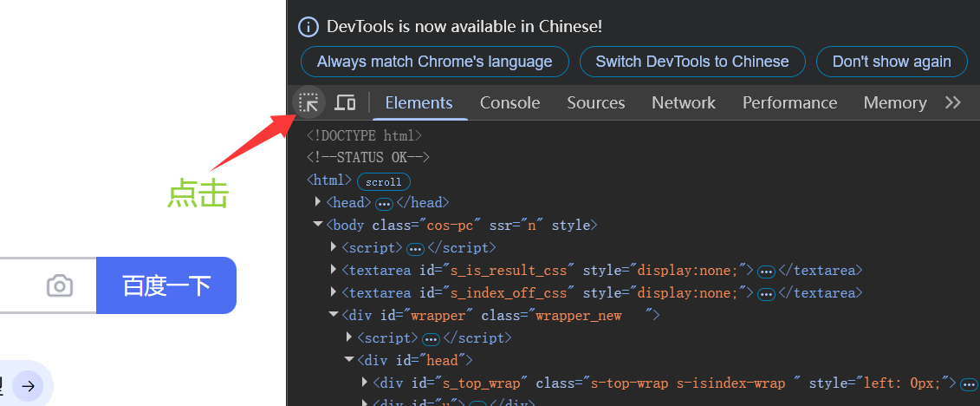Viewport: 980px width, 406px height.
Task: Open the Console tab
Action: pyautogui.click(x=510, y=102)
